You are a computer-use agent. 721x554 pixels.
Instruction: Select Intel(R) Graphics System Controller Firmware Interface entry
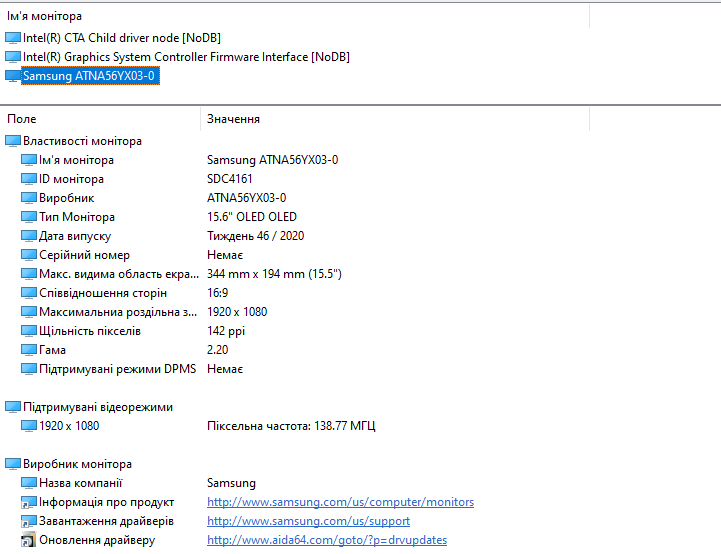pos(186,57)
